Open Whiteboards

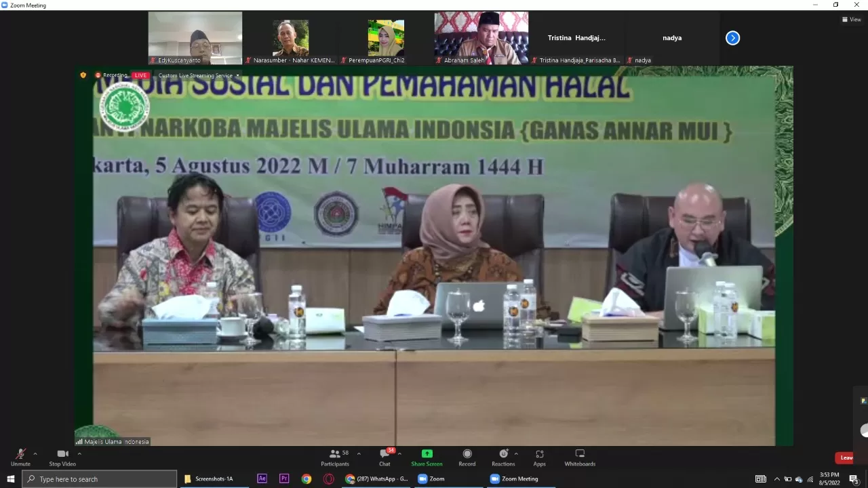click(580, 457)
